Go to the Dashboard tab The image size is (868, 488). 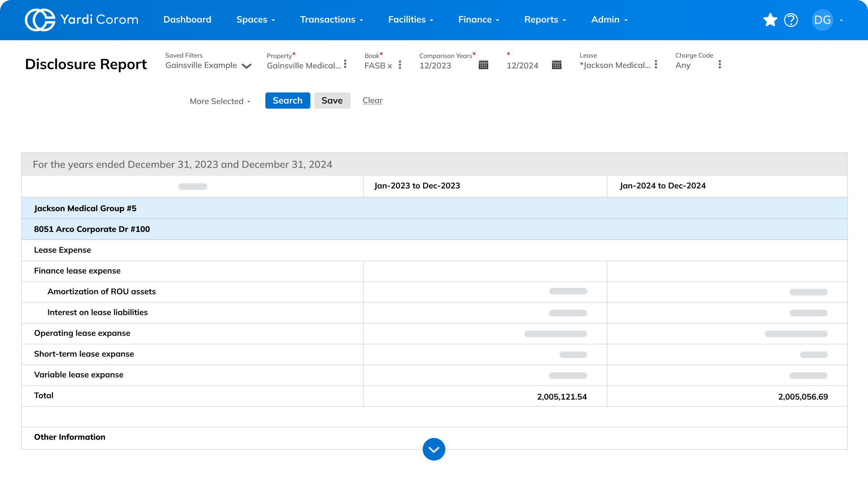187,20
